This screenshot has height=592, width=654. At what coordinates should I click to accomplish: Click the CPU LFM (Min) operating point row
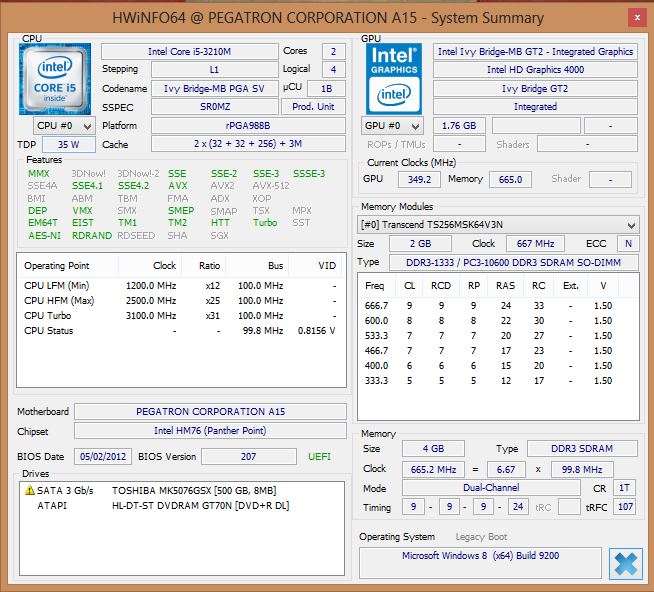(181, 286)
